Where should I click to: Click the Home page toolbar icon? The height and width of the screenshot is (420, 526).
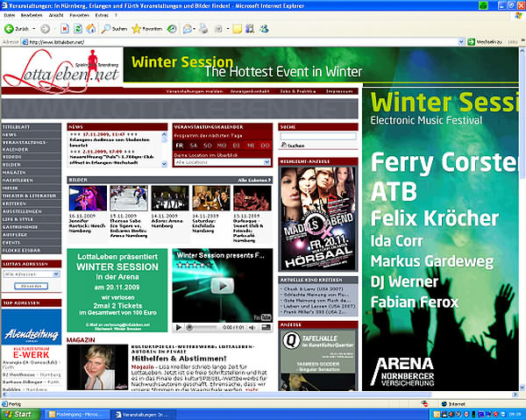[x=92, y=29]
